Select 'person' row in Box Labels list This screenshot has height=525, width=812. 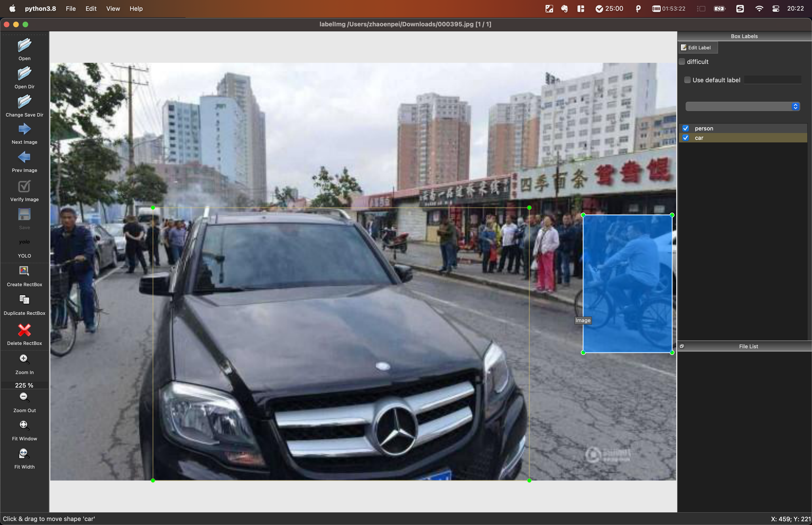point(743,129)
